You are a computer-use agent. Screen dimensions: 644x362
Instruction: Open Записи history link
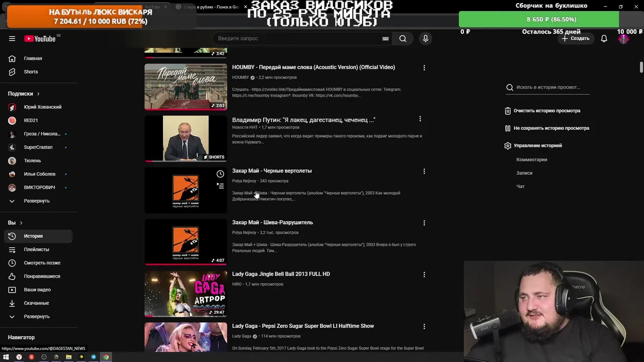pos(524,173)
